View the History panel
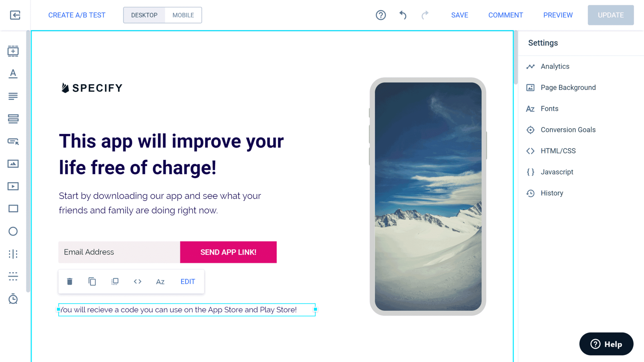Screen dimensions: 644x362 point(552,193)
